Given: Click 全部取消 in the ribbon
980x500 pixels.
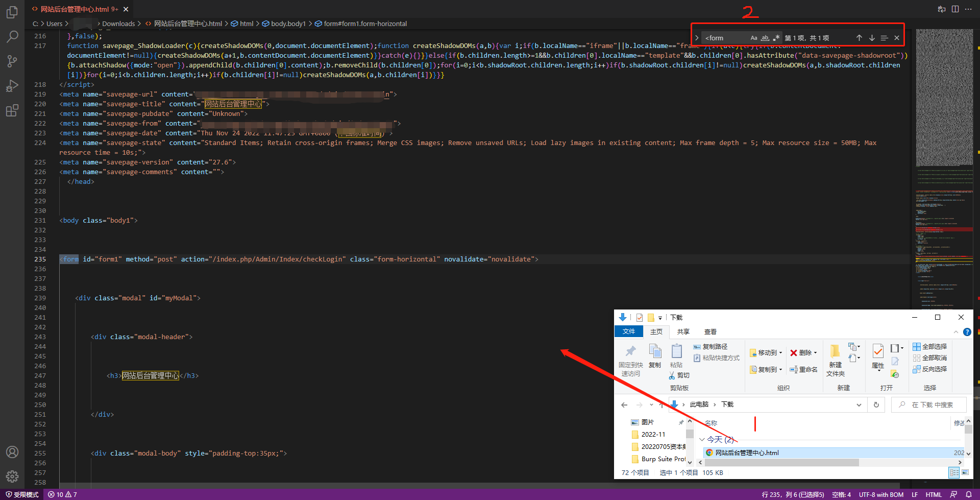Looking at the screenshot, I should pos(930,358).
